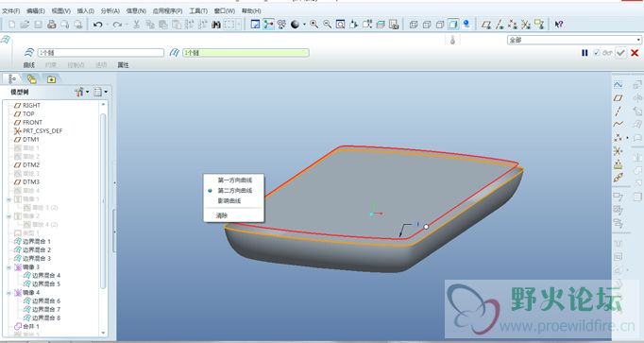This screenshot has width=644, height=343.
Task: Click the Redo arrow icon
Action: pyautogui.click(x=117, y=25)
